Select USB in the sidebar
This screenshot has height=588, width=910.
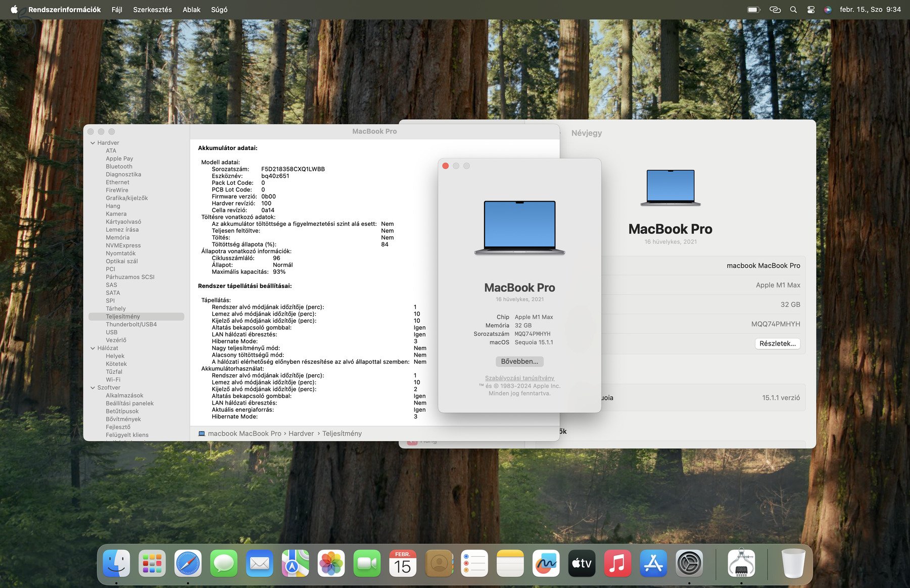pos(112,332)
